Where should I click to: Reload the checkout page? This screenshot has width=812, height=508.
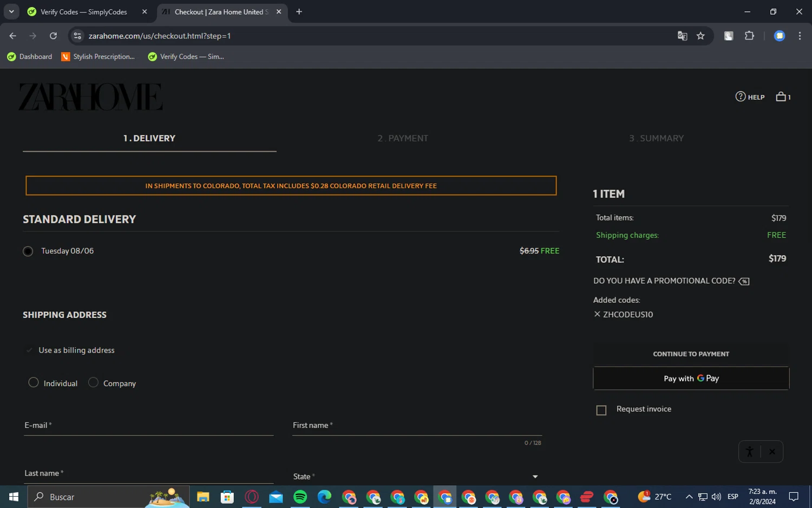point(53,36)
